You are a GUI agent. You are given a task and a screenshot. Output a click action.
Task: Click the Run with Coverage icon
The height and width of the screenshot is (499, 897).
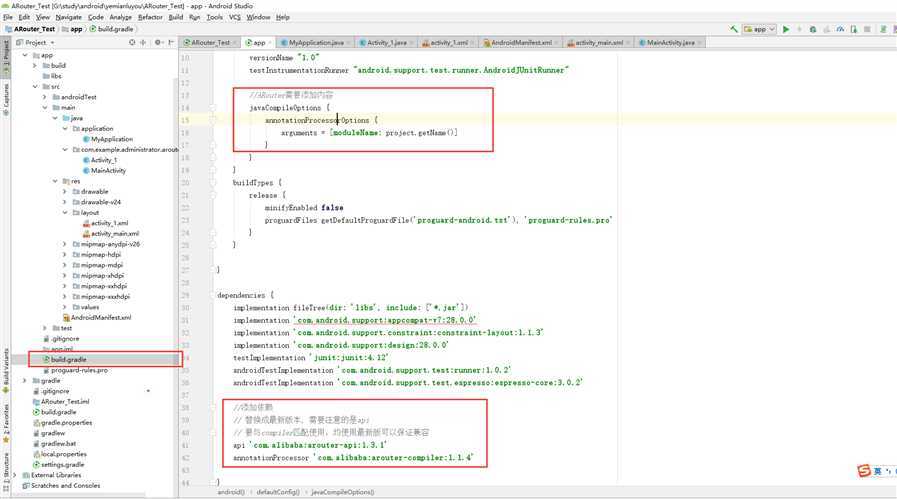tap(827, 29)
